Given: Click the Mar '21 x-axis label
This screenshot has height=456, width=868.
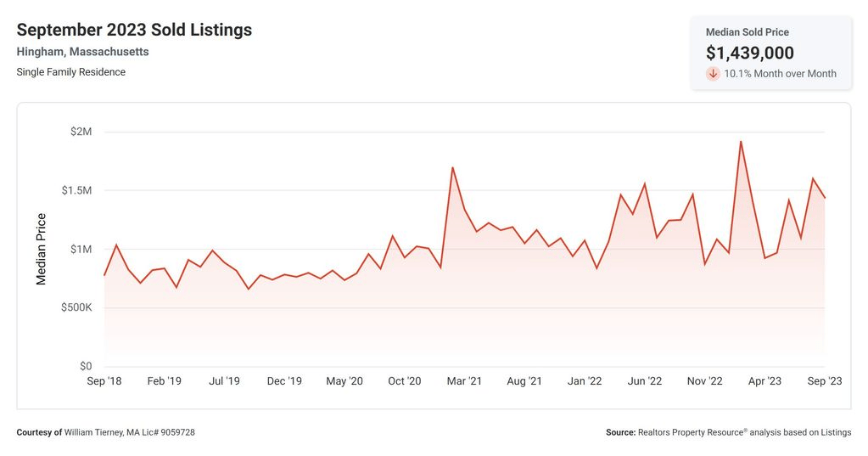Looking at the screenshot, I should (x=464, y=381).
